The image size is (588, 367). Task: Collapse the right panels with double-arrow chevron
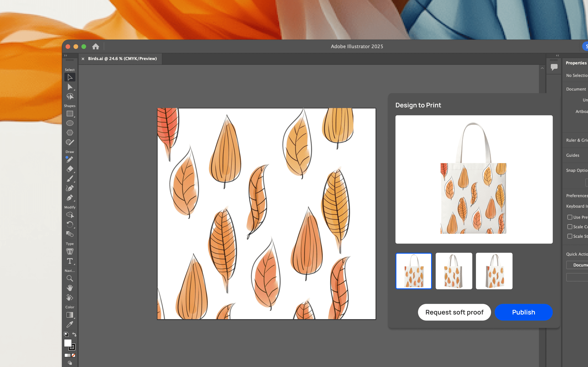(557, 56)
